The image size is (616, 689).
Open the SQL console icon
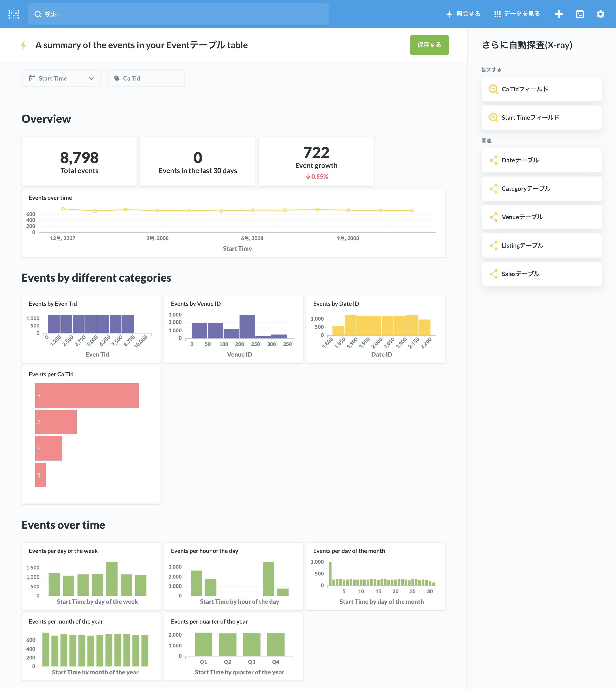point(579,14)
